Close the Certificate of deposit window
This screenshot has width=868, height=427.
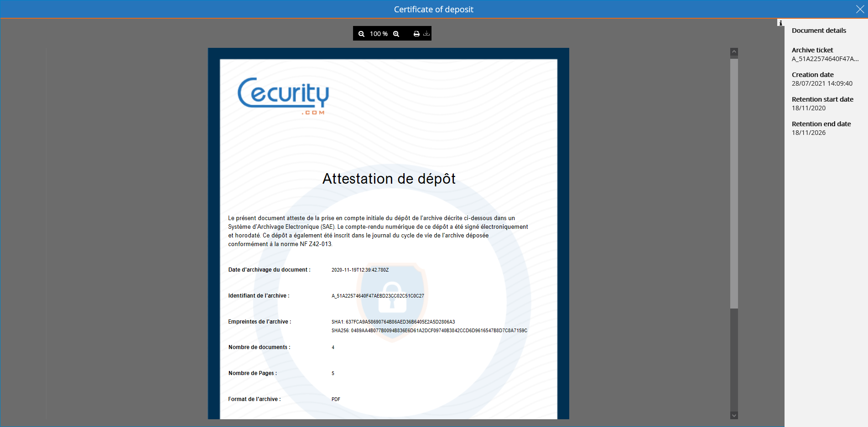click(860, 9)
